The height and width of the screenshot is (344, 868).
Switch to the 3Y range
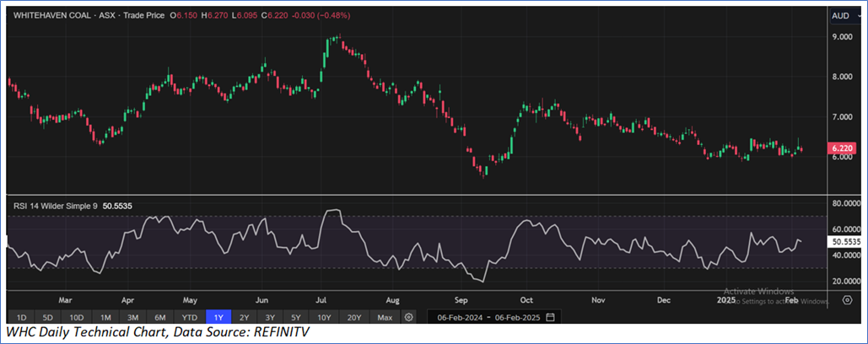[271, 318]
